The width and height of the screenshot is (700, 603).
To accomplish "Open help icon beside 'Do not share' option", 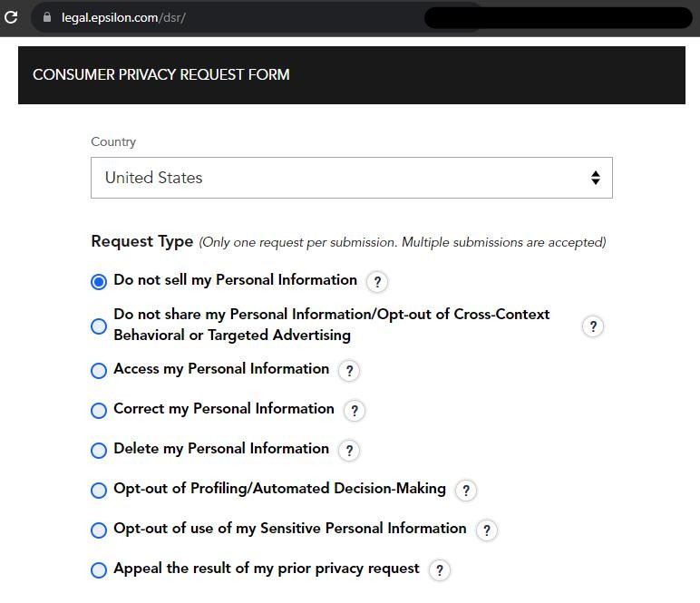I will pyautogui.click(x=593, y=326).
